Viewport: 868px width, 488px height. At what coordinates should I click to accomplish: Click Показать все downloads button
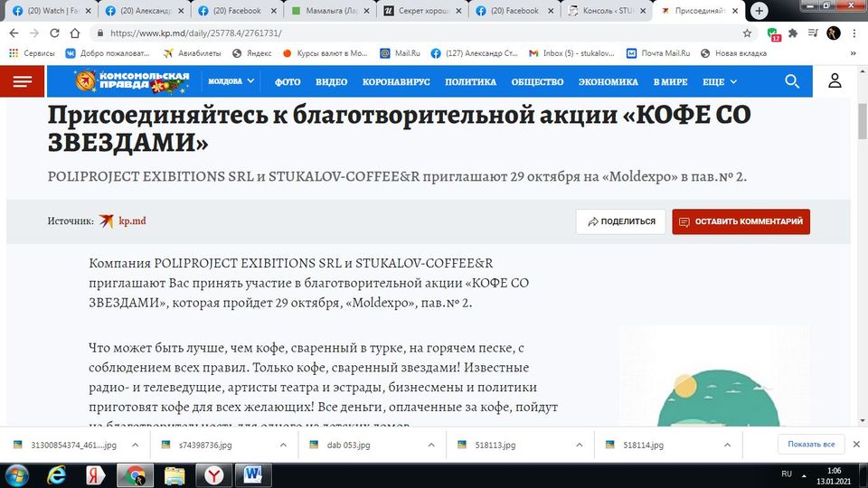coord(811,445)
